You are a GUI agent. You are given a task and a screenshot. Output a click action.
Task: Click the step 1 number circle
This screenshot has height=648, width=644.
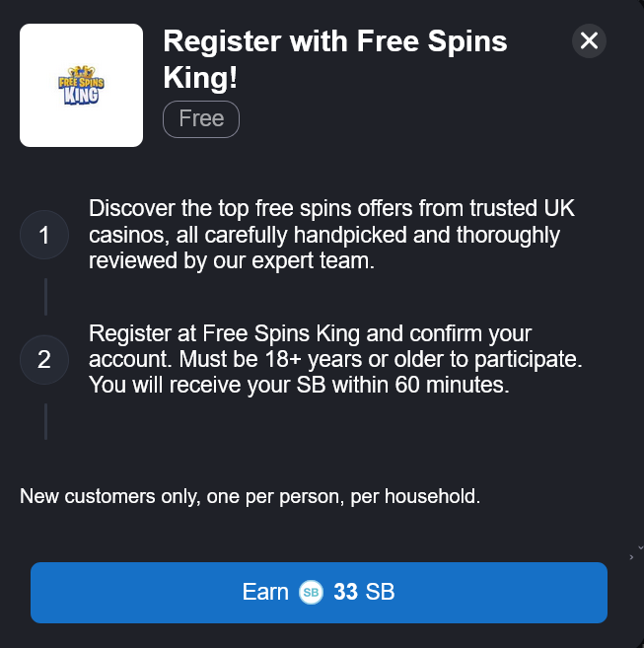[x=44, y=236]
